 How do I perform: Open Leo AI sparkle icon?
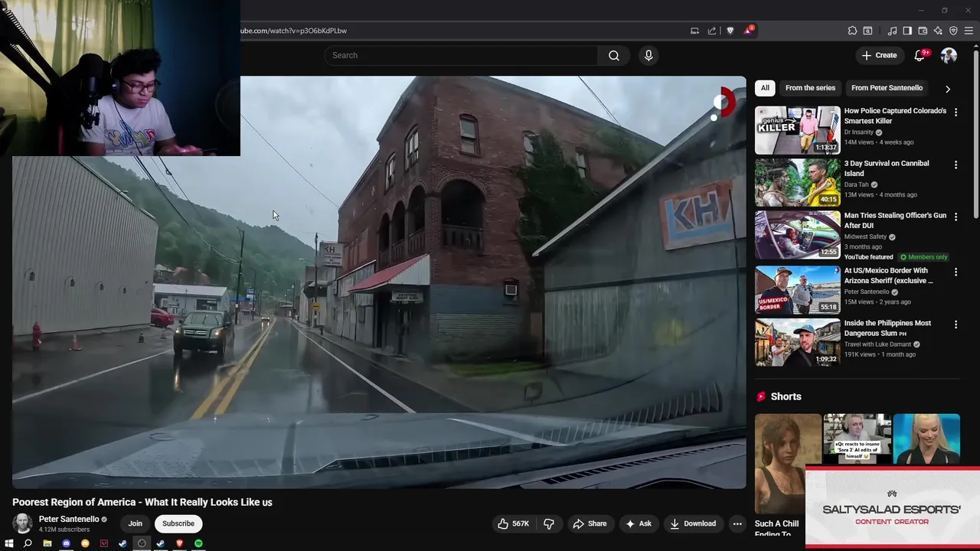(938, 31)
